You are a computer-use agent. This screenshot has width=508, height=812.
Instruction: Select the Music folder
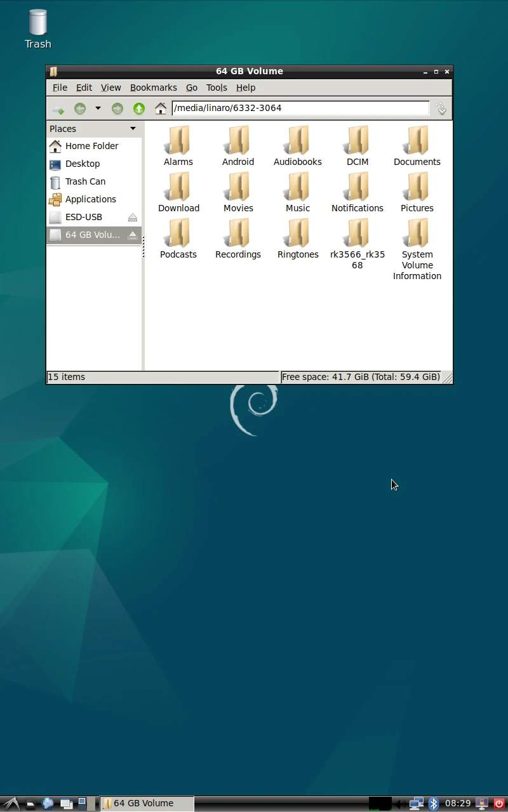[x=298, y=192]
